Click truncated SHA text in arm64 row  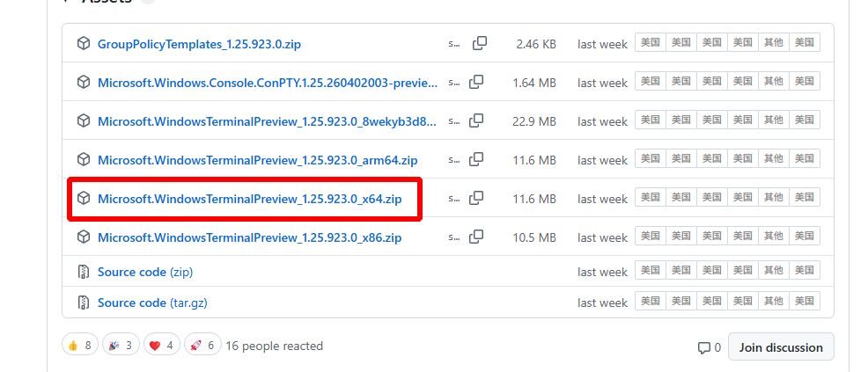point(454,160)
